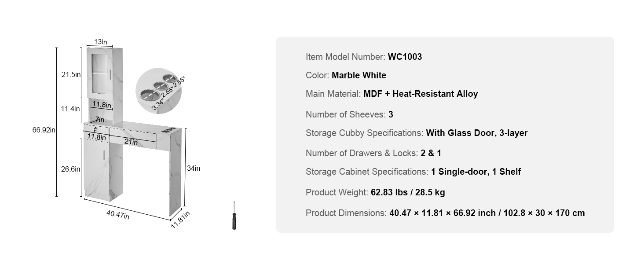Click the 13in top width label
Viewport: 644px width, 264px height.
click(x=100, y=42)
